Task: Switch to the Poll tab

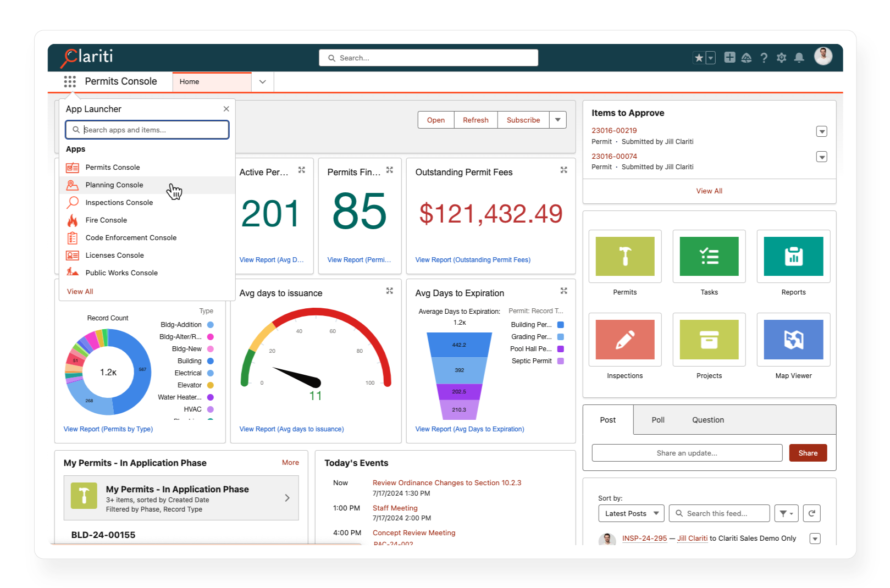Action: tap(658, 420)
